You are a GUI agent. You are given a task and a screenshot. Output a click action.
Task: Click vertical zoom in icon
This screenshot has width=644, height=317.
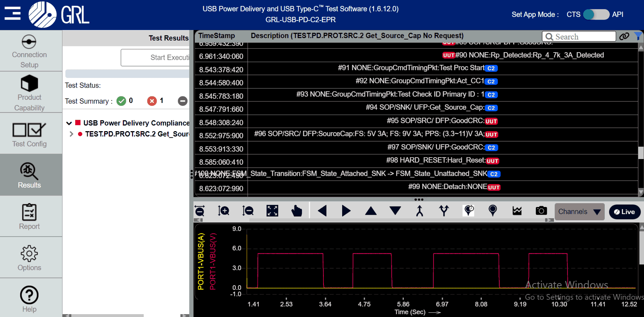coord(224,211)
